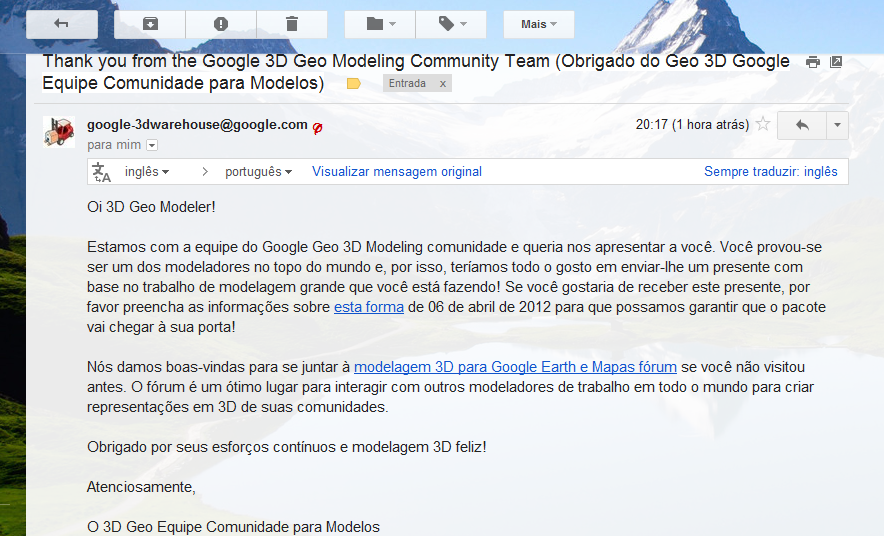
Task: Open the esta forma link
Action: pyautogui.click(x=369, y=307)
